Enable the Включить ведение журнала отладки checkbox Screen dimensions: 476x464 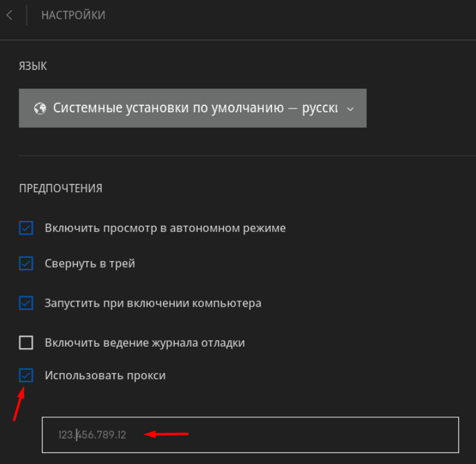click(26, 342)
